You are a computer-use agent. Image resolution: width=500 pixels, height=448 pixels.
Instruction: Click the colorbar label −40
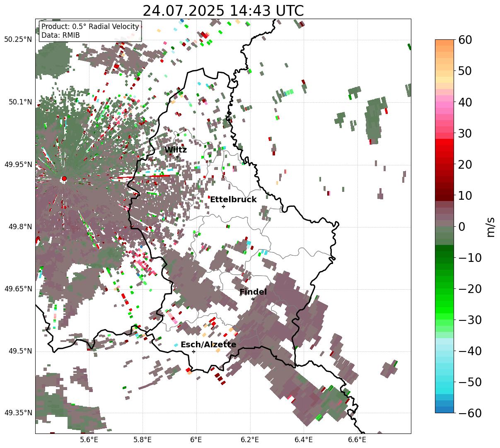click(470, 351)
